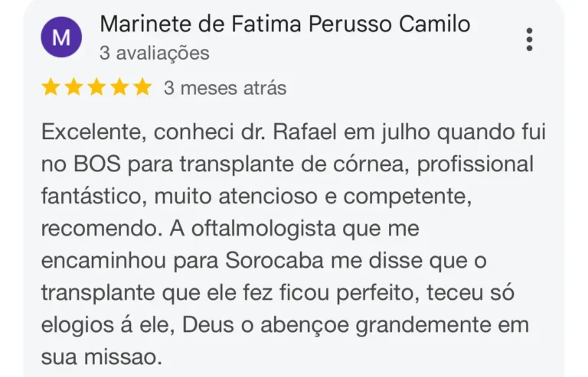Viewport: 588px width, 377px height.
Task: Click the word "perfeito" in the review
Action: pos(372,293)
